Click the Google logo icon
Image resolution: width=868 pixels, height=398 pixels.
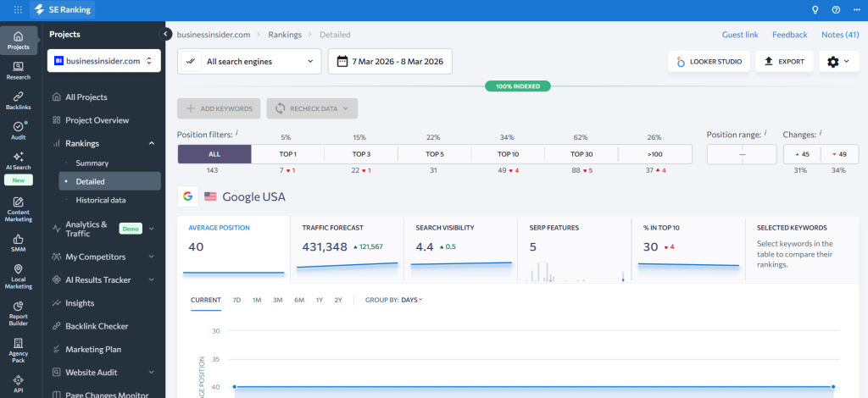188,196
